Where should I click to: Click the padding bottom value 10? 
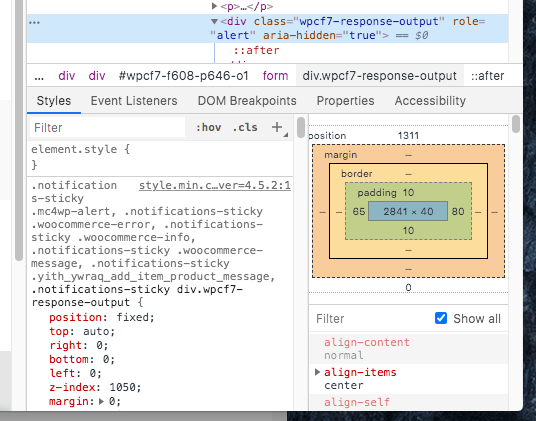click(408, 230)
